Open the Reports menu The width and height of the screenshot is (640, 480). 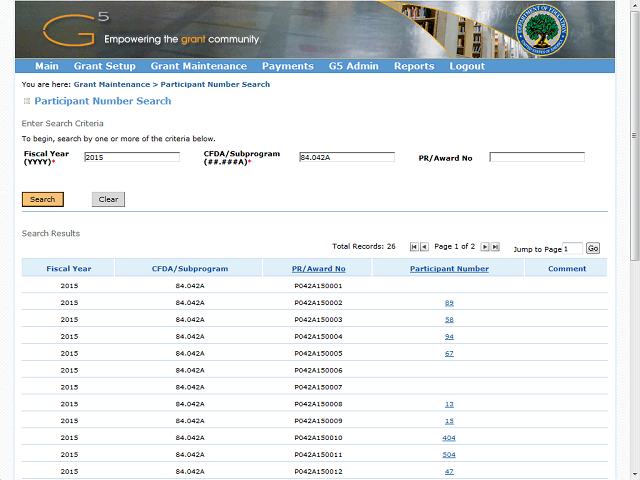click(x=414, y=66)
